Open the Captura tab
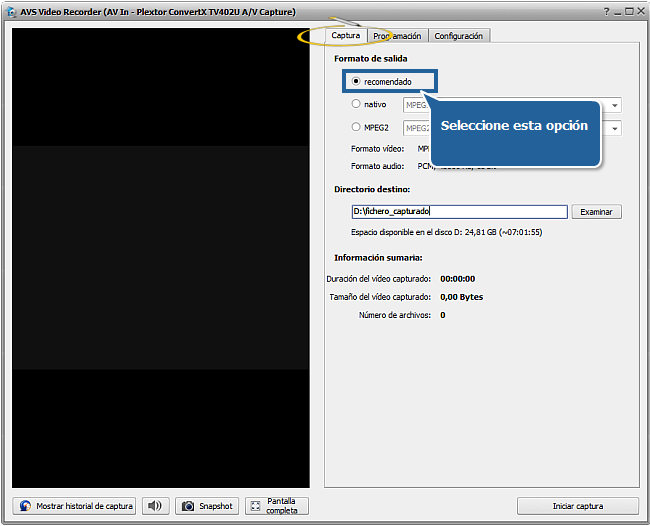Image resolution: width=650 pixels, height=526 pixels. pos(345,36)
